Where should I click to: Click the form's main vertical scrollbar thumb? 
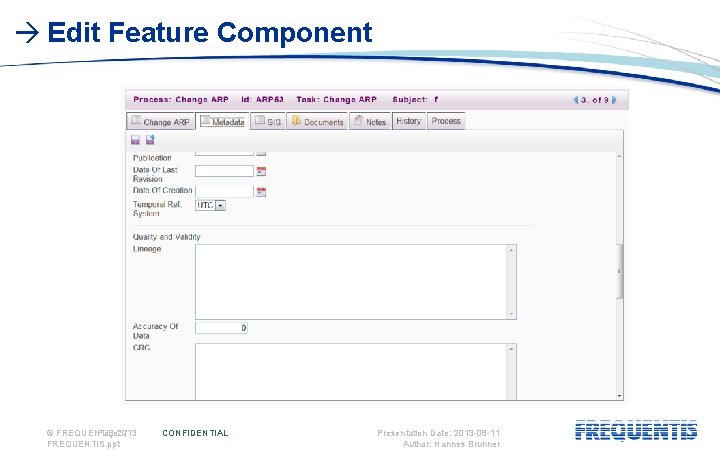tap(619, 271)
